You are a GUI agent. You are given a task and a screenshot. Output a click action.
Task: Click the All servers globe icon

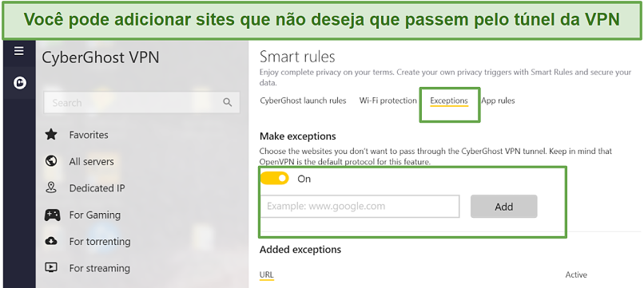pyautogui.click(x=51, y=161)
